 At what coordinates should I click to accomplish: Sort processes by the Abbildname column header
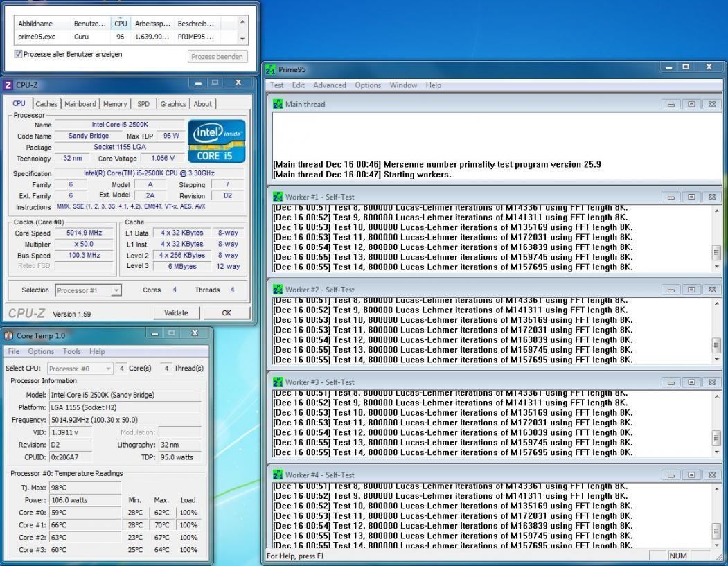click(42, 24)
